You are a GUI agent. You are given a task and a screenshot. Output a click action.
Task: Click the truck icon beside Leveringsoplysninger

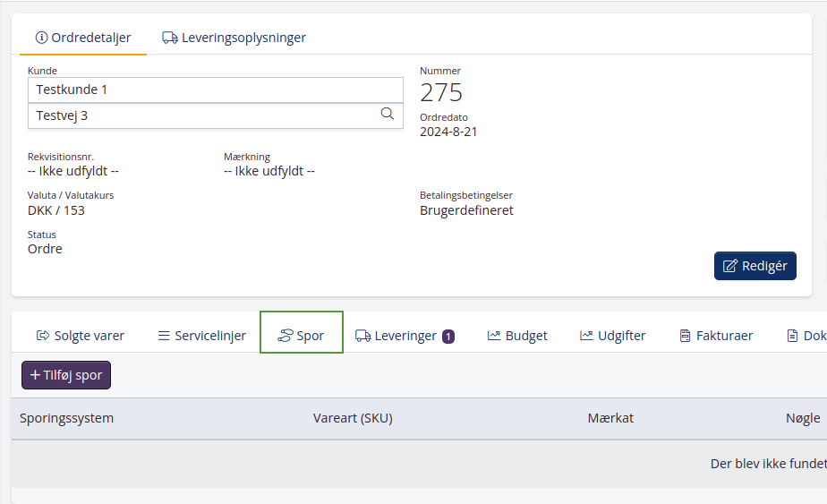point(169,38)
